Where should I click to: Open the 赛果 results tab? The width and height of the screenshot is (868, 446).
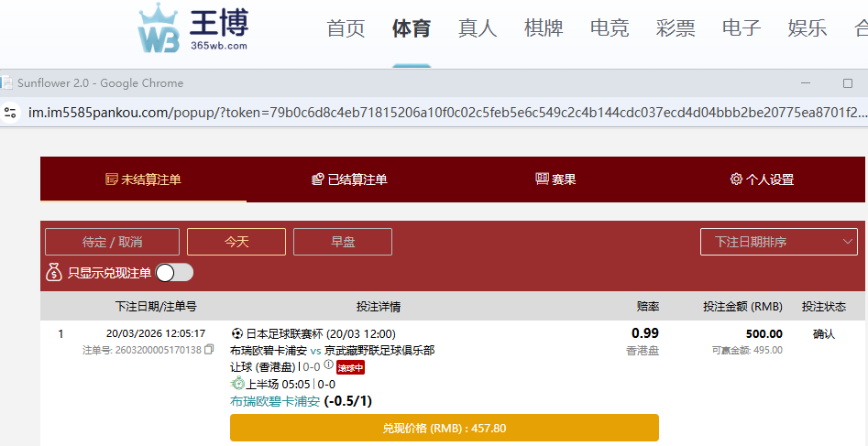tap(555, 179)
